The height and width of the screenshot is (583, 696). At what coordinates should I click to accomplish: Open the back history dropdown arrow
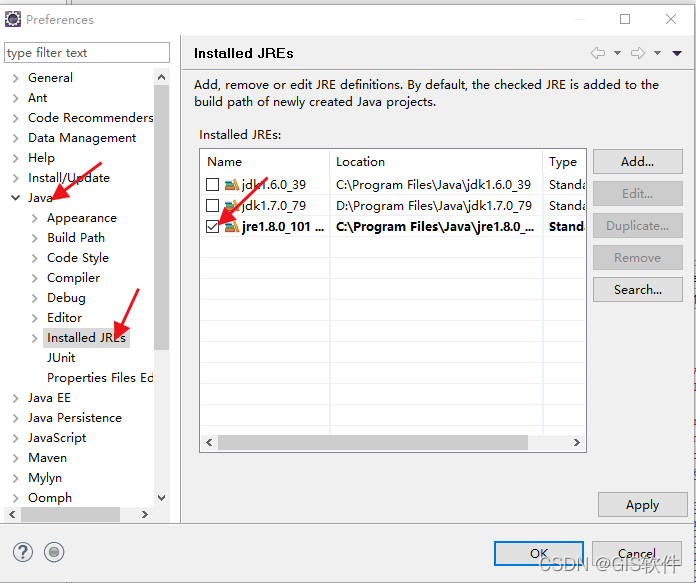[x=617, y=53]
